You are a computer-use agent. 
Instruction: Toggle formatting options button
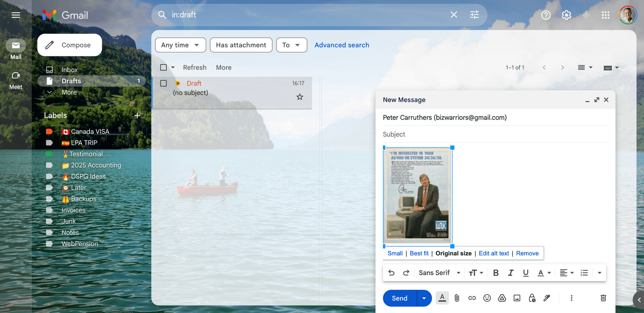coord(442,298)
